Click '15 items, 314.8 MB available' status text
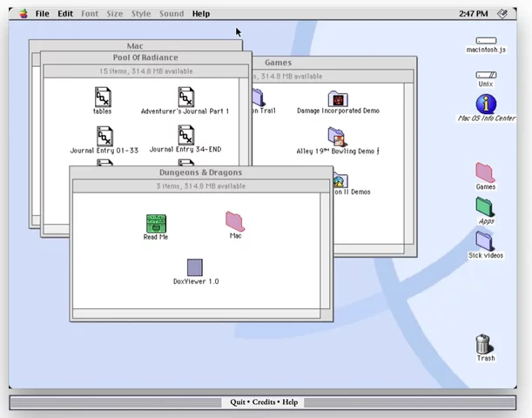 pos(146,71)
